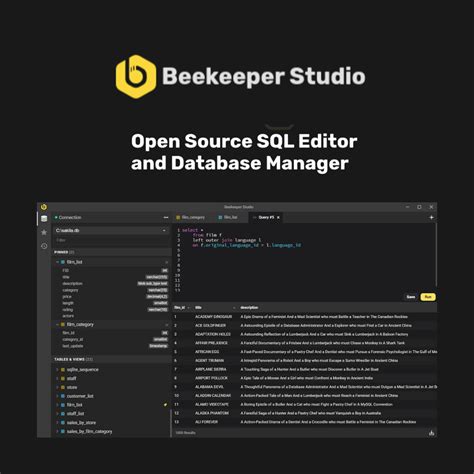Click the Beekeeper logo in window title bar
Image resolution: width=474 pixels, height=474 pixels.
point(44,207)
